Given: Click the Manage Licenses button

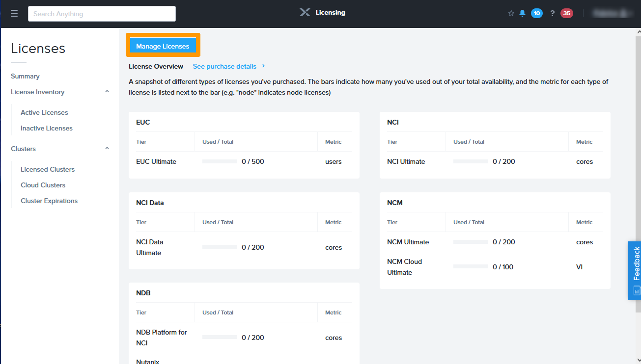Looking at the screenshot, I should (163, 46).
